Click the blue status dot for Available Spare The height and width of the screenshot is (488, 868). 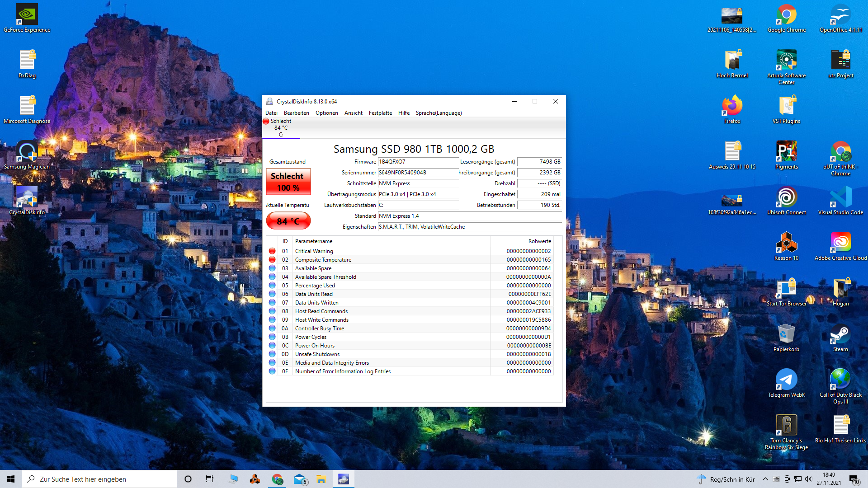click(272, 268)
